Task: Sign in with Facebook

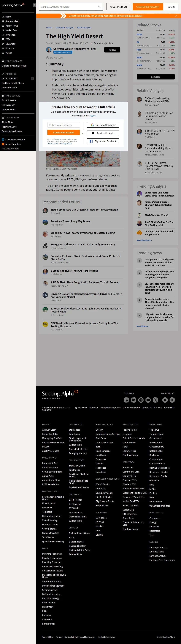Action: tap(103, 141)
